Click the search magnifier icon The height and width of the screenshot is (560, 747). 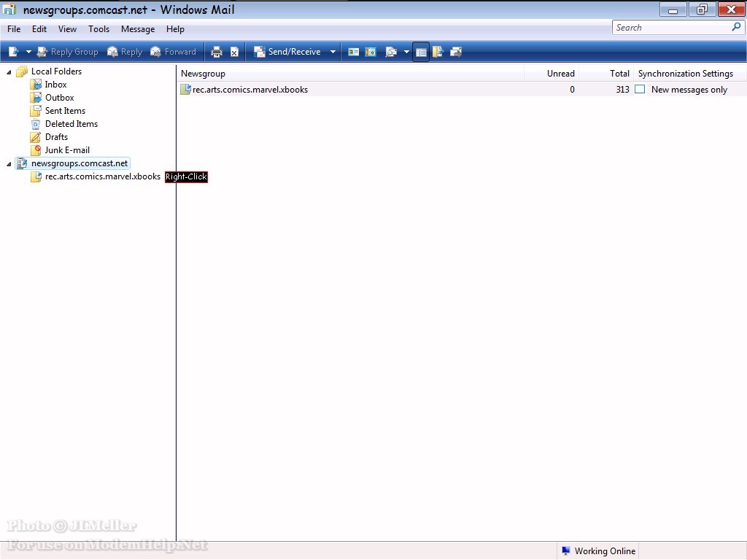click(x=737, y=27)
